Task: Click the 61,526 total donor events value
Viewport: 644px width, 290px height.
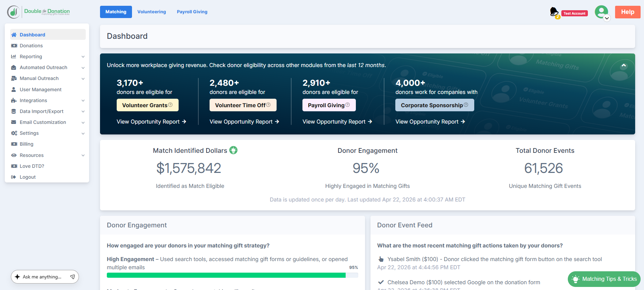Action: click(544, 168)
